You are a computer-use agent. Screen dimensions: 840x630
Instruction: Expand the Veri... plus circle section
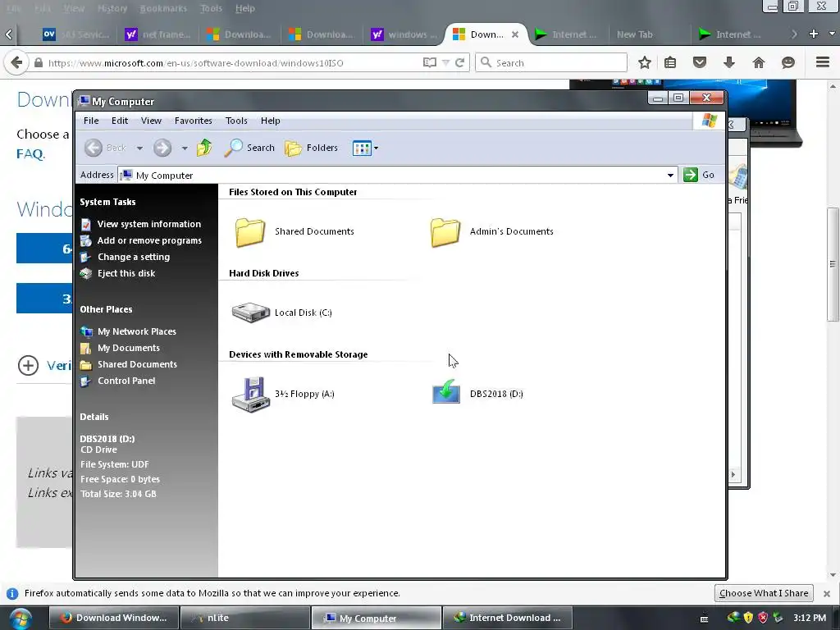coord(29,365)
